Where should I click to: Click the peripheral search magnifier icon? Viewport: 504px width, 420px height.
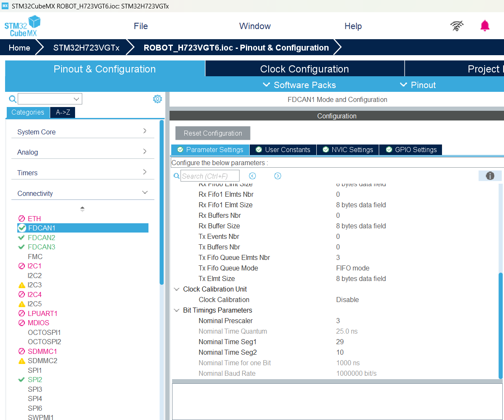click(x=13, y=99)
